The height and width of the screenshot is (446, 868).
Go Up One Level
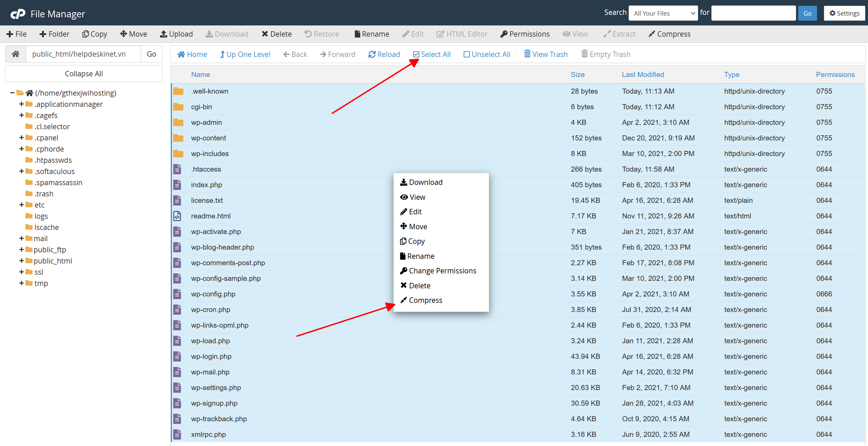tap(245, 54)
